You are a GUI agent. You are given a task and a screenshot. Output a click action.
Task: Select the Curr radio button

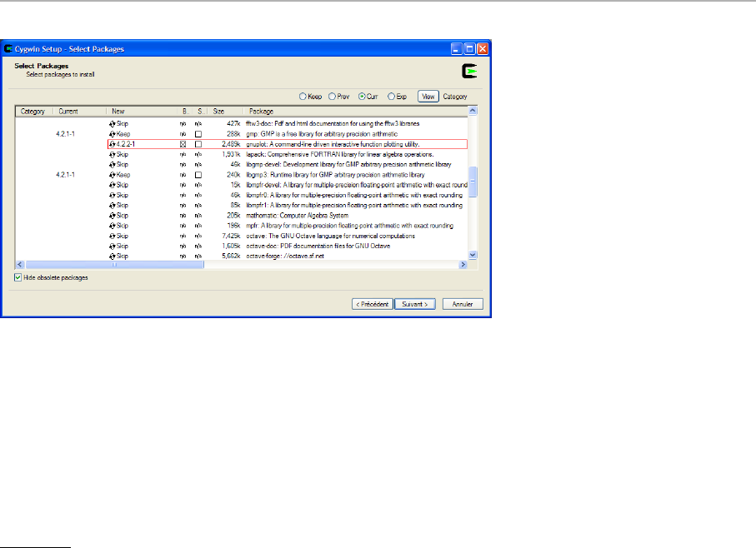pos(362,97)
